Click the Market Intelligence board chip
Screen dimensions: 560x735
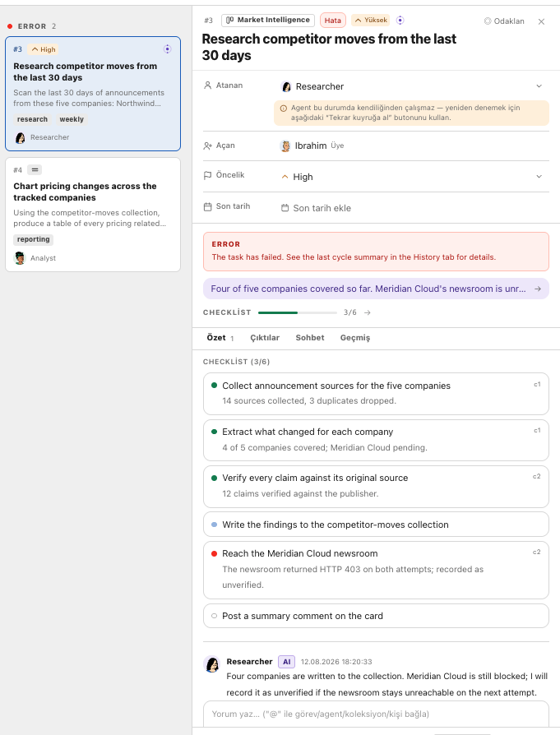point(268,21)
